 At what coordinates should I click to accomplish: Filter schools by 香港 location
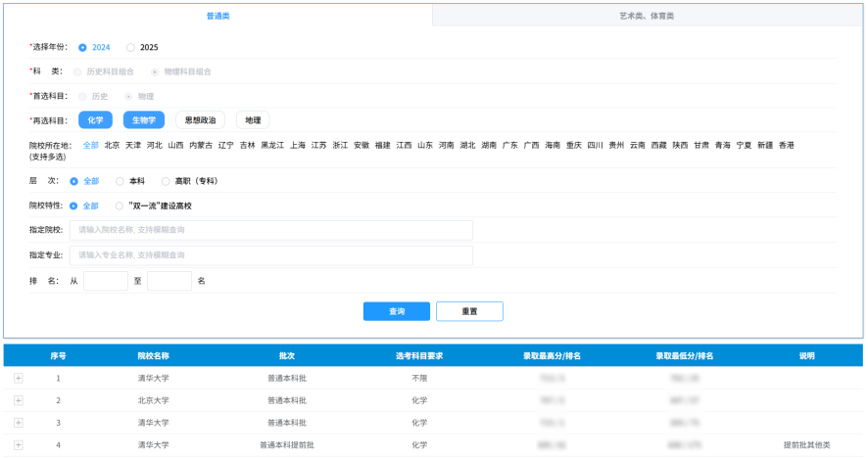point(787,145)
